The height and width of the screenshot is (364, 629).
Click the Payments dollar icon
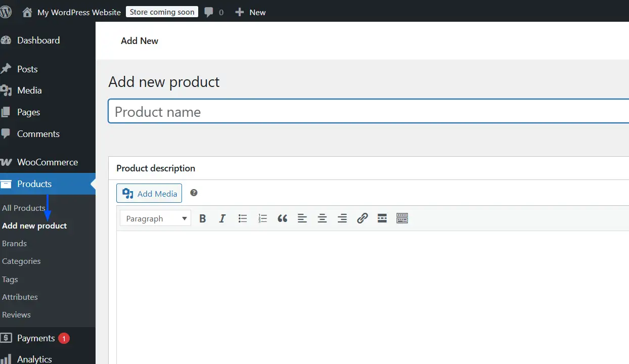[6, 338]
